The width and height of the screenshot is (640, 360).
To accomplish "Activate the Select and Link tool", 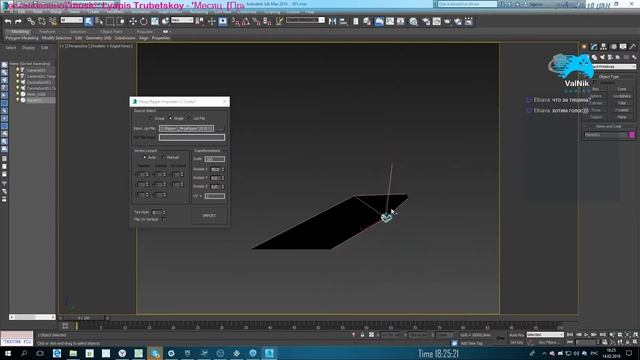I will (x=31, y=21).
